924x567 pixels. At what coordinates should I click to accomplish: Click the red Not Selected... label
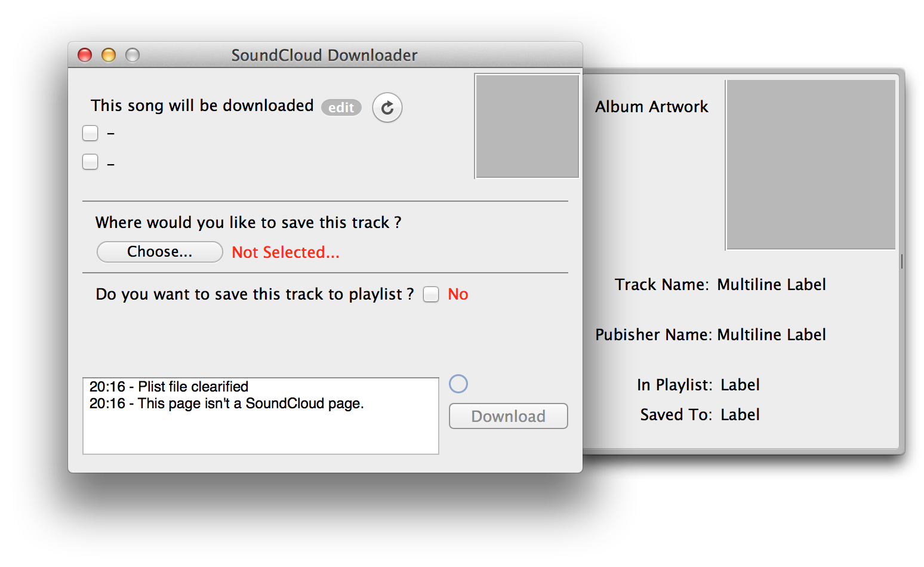pyautogui.click(x=285, y=252)
